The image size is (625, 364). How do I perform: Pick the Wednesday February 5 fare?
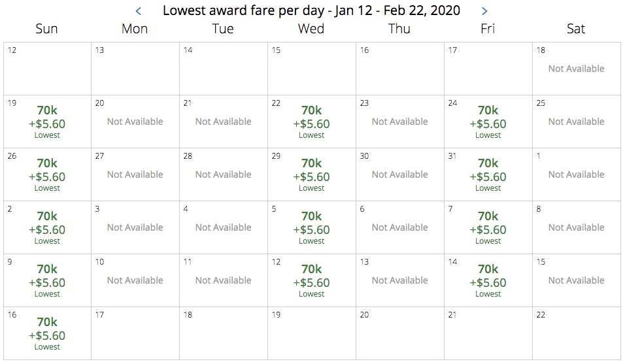(311, 228)
